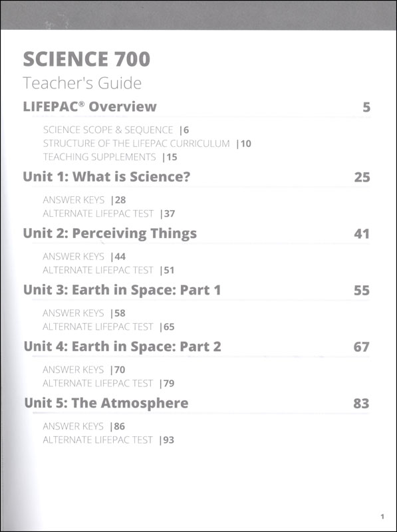Open the LIFEPAC Overview heading

tap(90, 106)
